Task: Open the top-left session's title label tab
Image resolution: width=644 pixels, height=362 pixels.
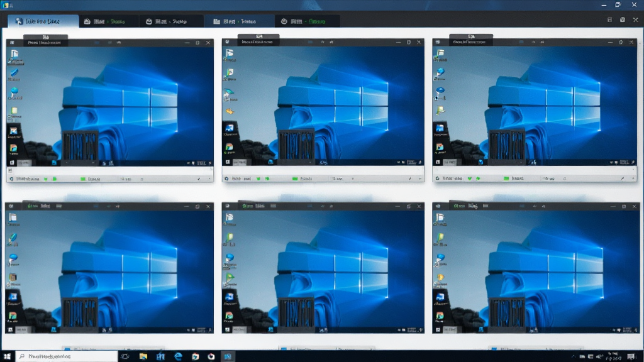Action: tap(45, 40)
